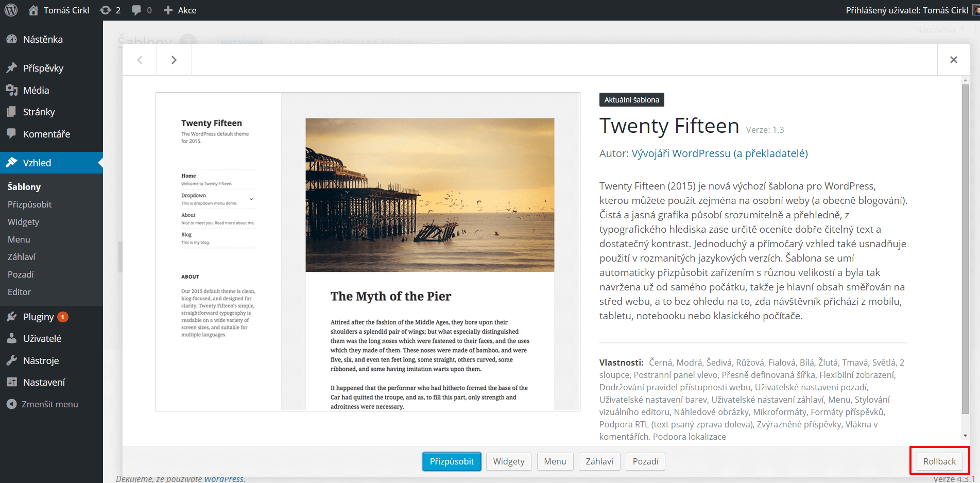This screenshot has height=483, width=980.
Task: Click the Pluginy update badge 1
Action: click(63, 317)
